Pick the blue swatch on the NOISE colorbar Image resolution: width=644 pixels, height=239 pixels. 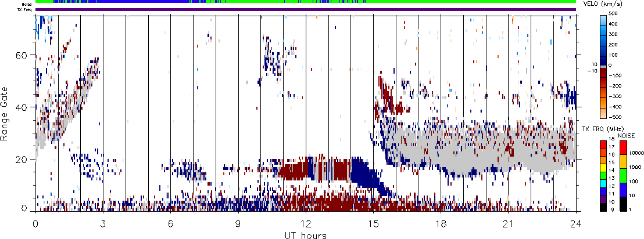tap(624, 190)
